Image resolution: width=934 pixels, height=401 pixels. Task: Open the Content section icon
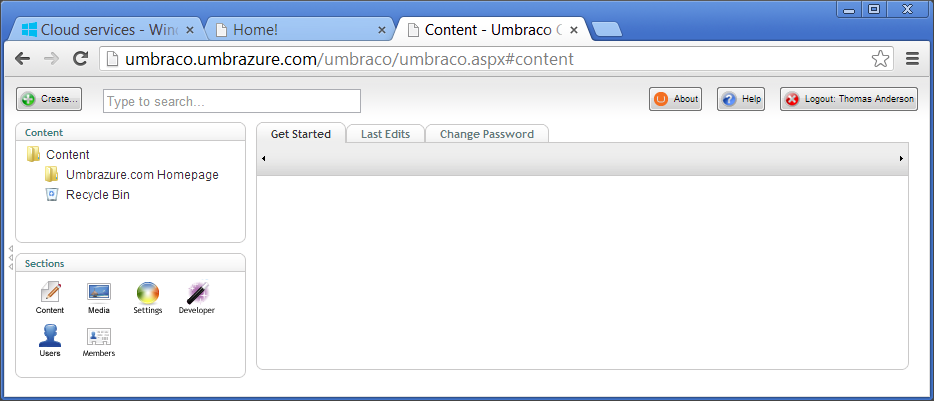pyautogui.click(x=50, y=293)
